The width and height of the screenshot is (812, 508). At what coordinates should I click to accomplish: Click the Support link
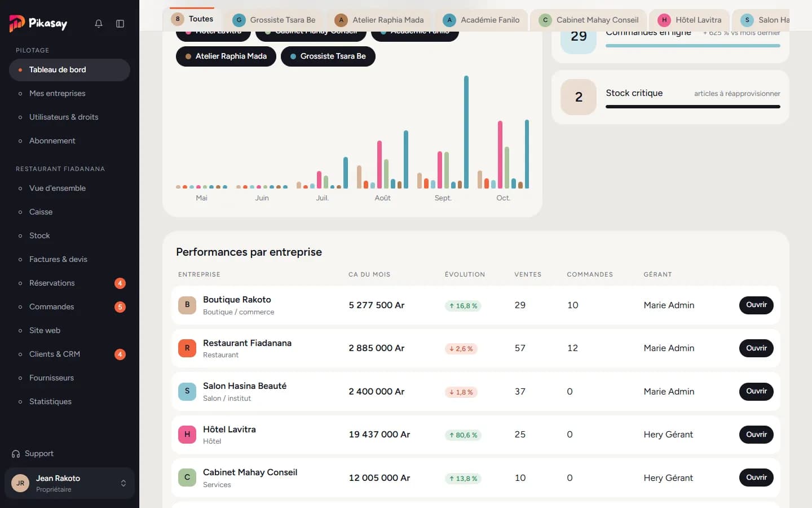[39, 454]
